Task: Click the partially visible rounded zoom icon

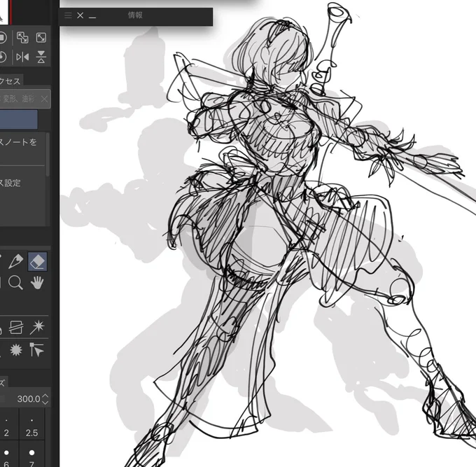Action: coord(3,38)
